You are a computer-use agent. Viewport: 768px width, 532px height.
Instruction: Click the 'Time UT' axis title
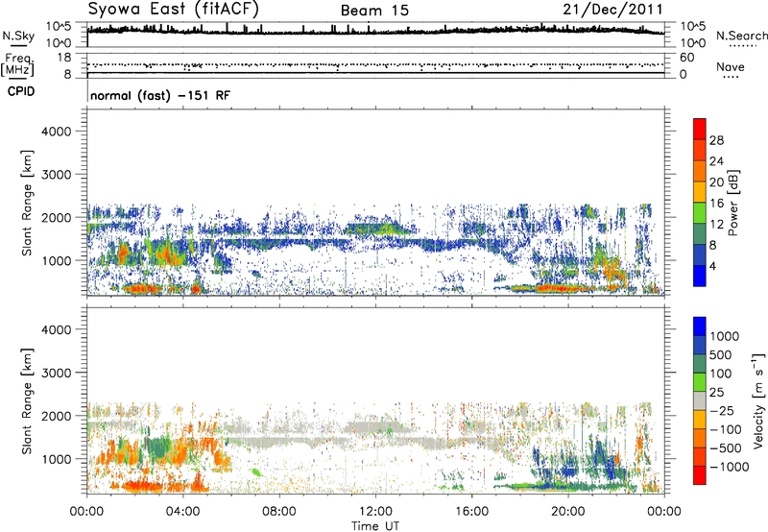coord(375,525)
